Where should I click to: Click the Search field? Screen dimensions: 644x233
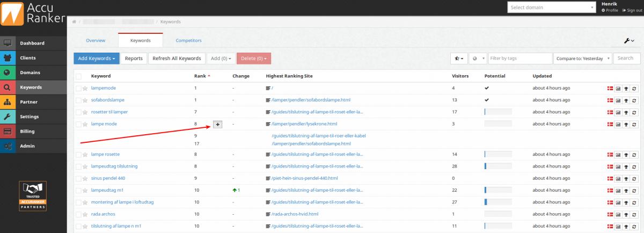click(626, 58)
